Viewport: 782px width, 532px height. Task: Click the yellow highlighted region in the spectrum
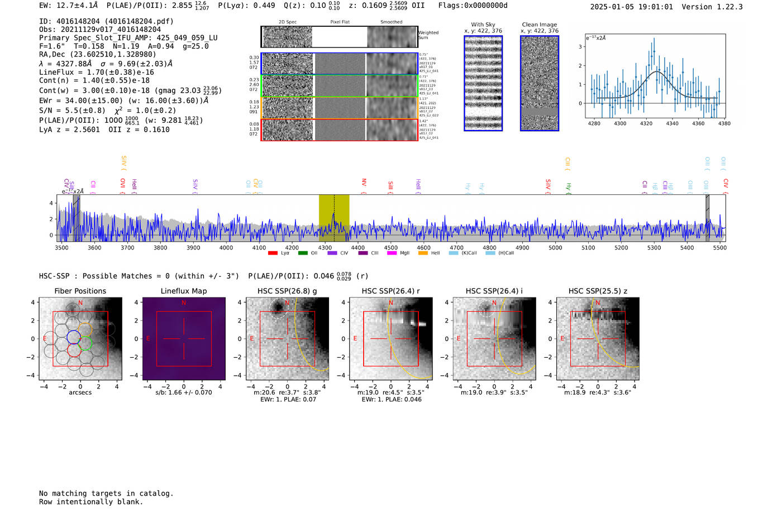[334, 218]
